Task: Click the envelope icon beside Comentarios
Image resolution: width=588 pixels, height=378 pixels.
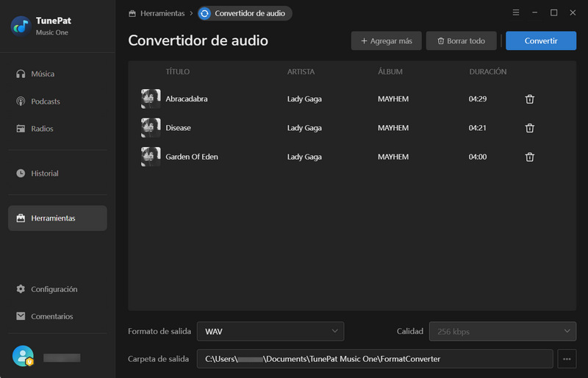Action: click(x=21, y=316)
